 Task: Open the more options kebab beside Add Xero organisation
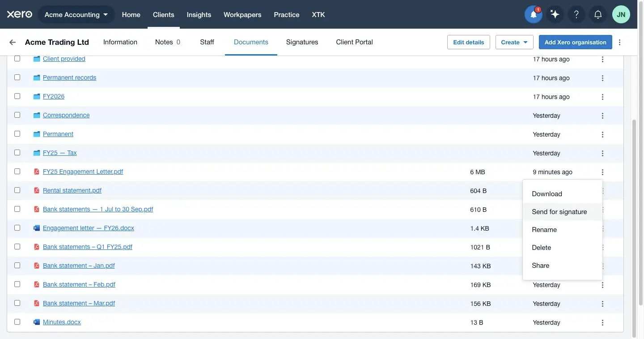620,42
